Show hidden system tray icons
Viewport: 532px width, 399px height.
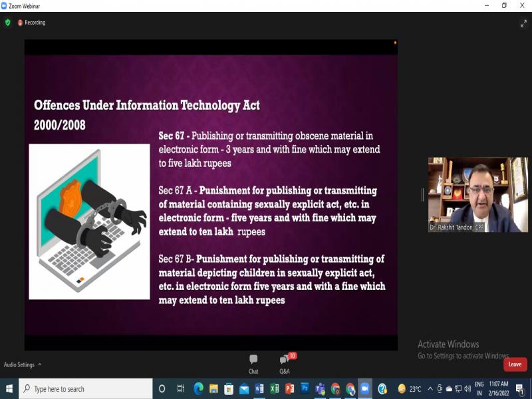[430, 389]
